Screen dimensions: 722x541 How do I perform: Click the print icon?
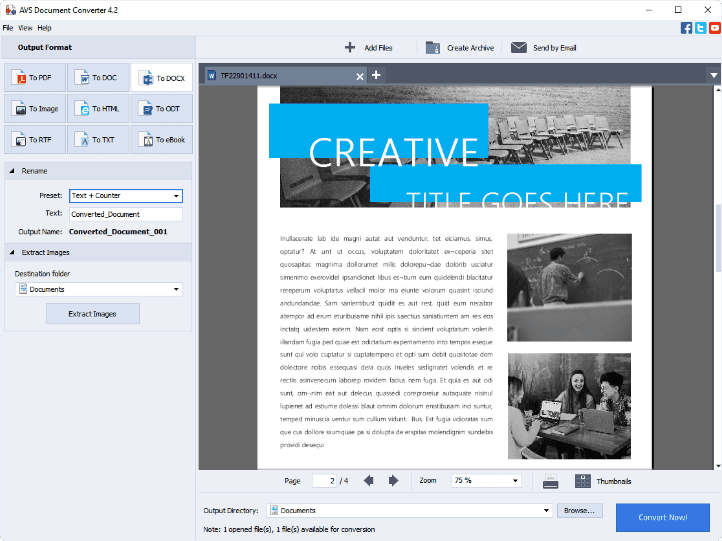click(x=550, y=481)
